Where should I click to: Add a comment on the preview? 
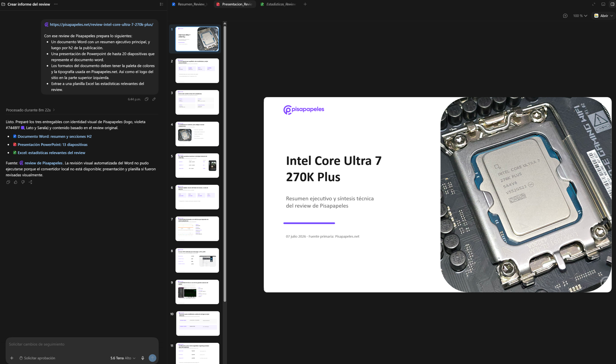pos(565,16)
